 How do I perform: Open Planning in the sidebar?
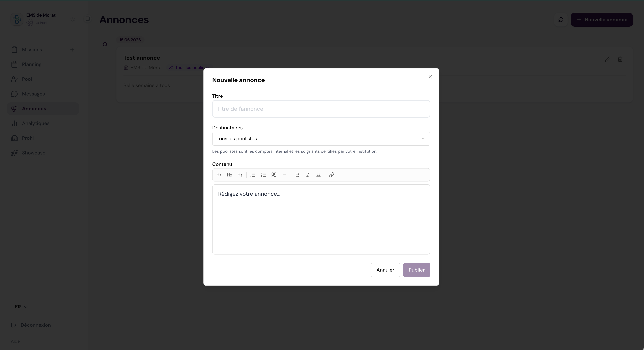[43, 65]
